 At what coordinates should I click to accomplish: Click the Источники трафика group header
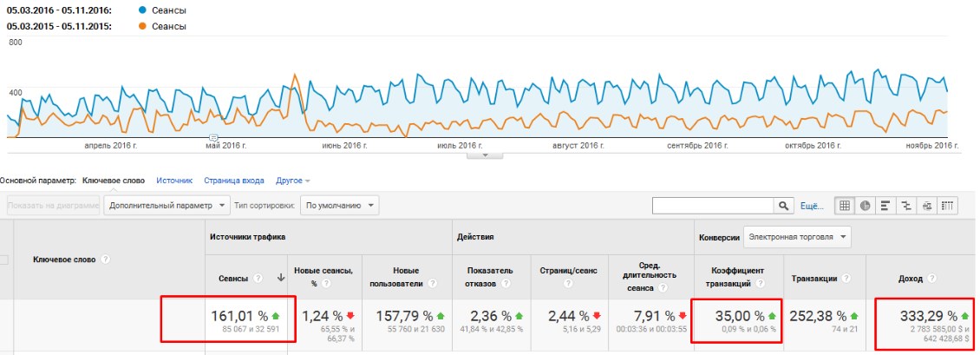click(247, 237)
